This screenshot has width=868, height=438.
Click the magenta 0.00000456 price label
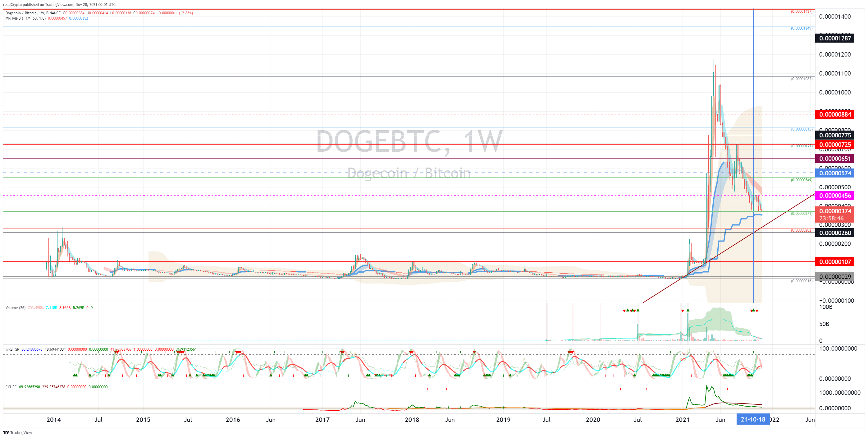pyautogui.click(x=835, y=196)
